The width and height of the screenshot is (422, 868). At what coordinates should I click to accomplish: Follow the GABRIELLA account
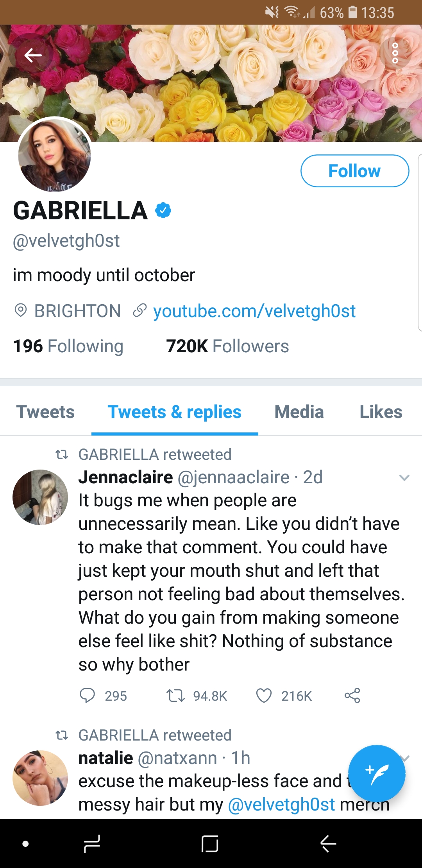[x=354, y=171]
